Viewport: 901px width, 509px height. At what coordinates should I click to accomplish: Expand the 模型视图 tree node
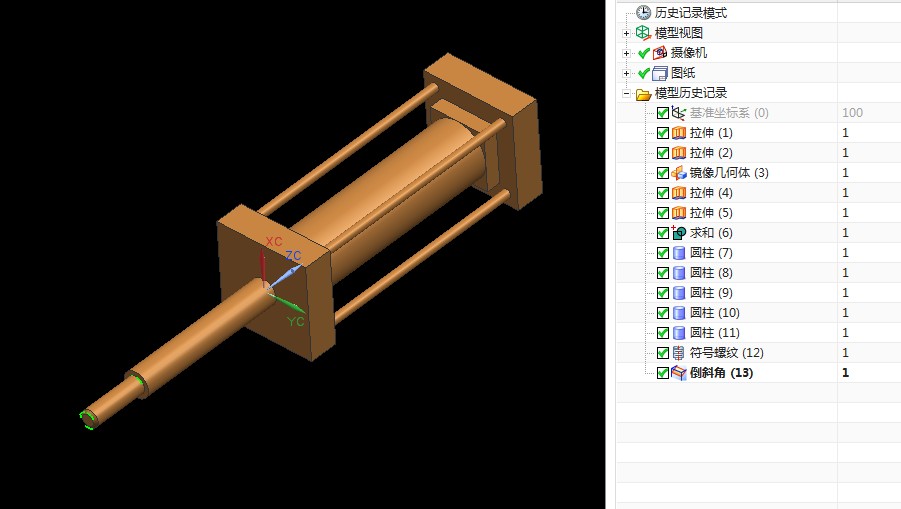tap(626, 33)
